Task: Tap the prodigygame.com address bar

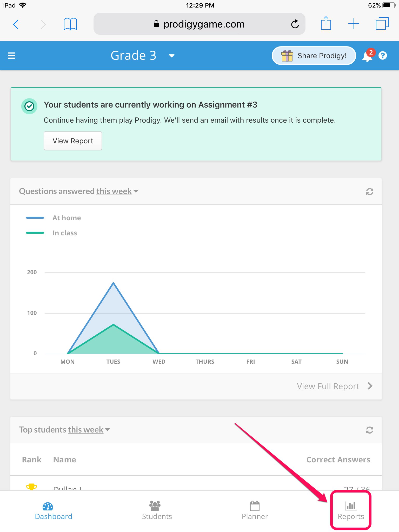Action: pos(199,24)
